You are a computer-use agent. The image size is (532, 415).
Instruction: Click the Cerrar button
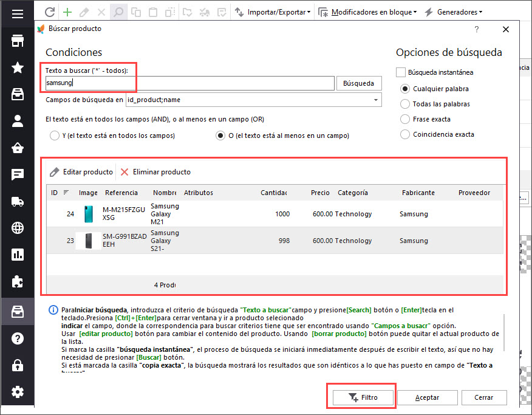[x=484, y=397]
